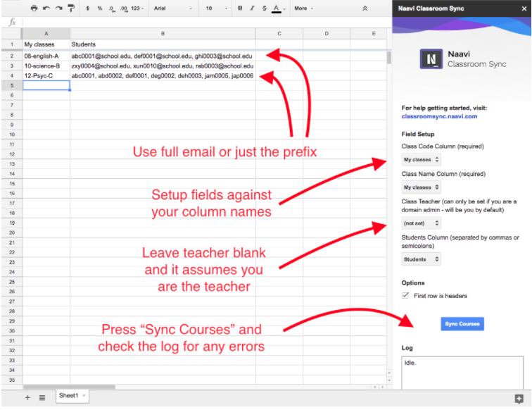
Task: Toggle strikethrough formatting
Action: [265, 8]
